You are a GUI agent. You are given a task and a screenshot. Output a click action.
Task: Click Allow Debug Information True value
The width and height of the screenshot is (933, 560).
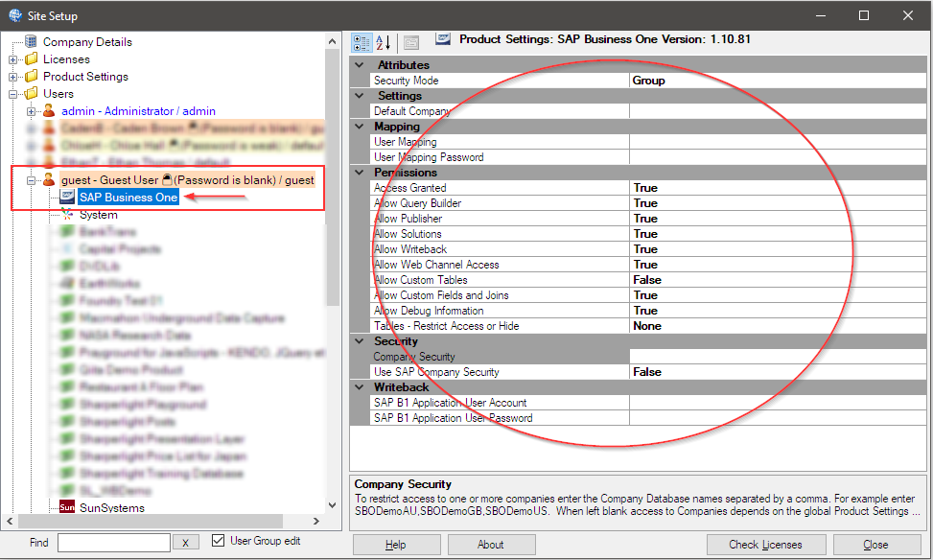click(x=777, y=311)
